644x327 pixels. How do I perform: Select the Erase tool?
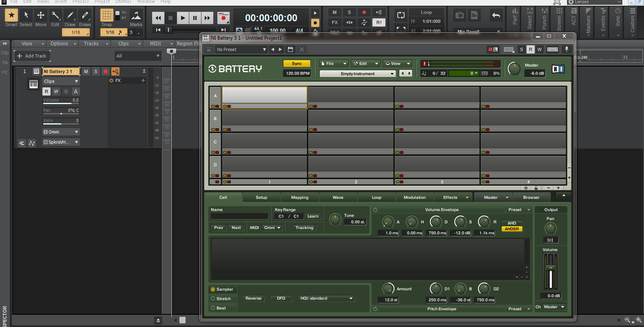[85, 16]
